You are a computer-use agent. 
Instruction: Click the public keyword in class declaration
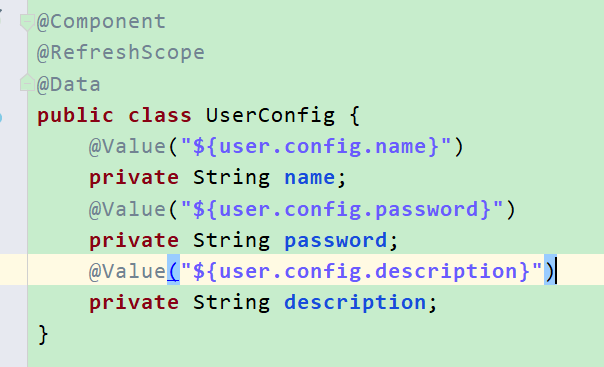point(76,116)
